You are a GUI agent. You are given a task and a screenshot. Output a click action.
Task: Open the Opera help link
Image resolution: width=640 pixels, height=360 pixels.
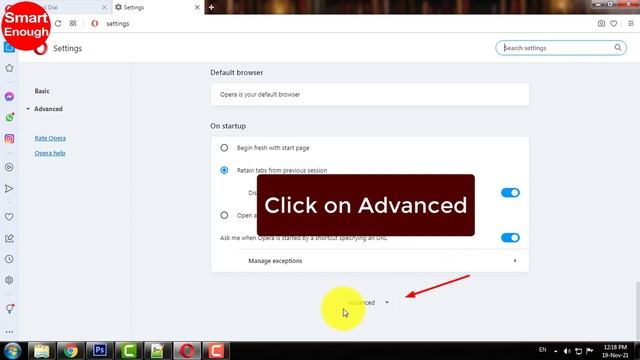50,153
